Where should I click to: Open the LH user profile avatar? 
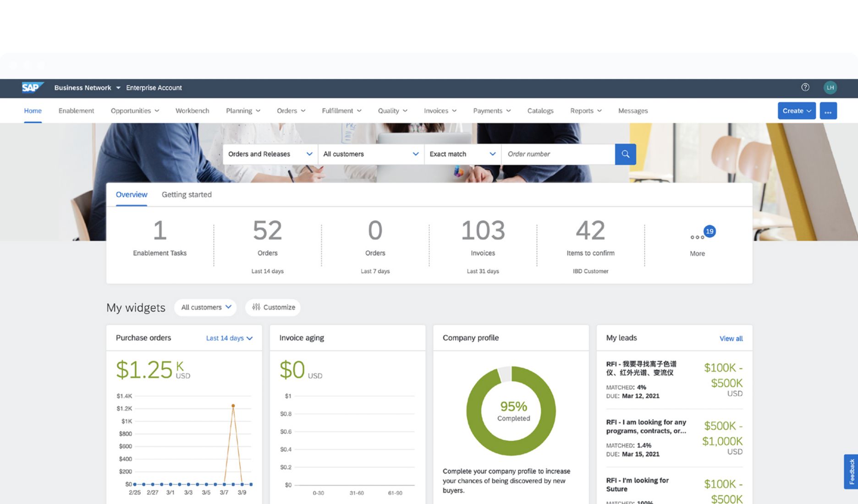[x=830, y=87]
